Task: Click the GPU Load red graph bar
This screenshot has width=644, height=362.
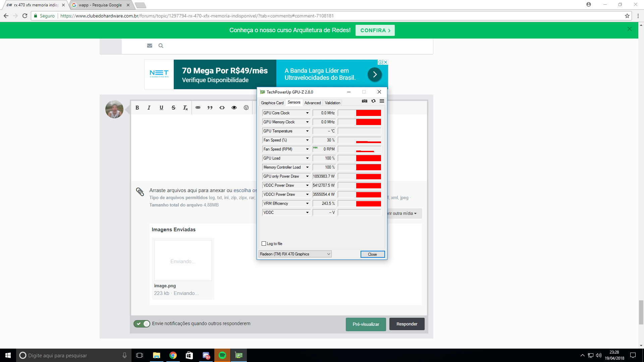Action: point(368,158)
